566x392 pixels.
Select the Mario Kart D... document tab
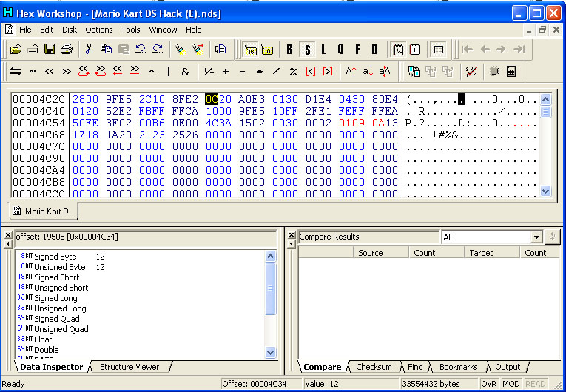(x=44, y=211)
